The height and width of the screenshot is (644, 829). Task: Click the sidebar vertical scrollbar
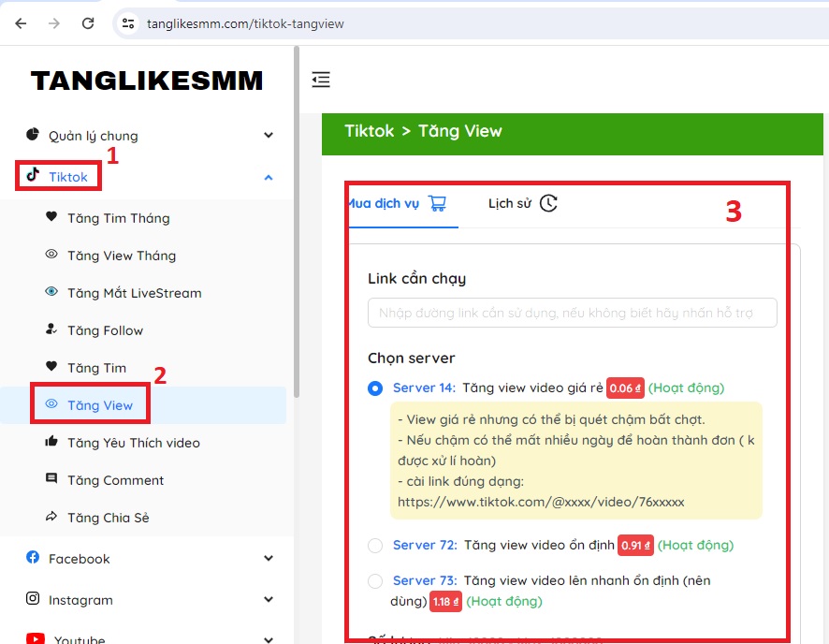pyautogui.click(x=297, y=222)
